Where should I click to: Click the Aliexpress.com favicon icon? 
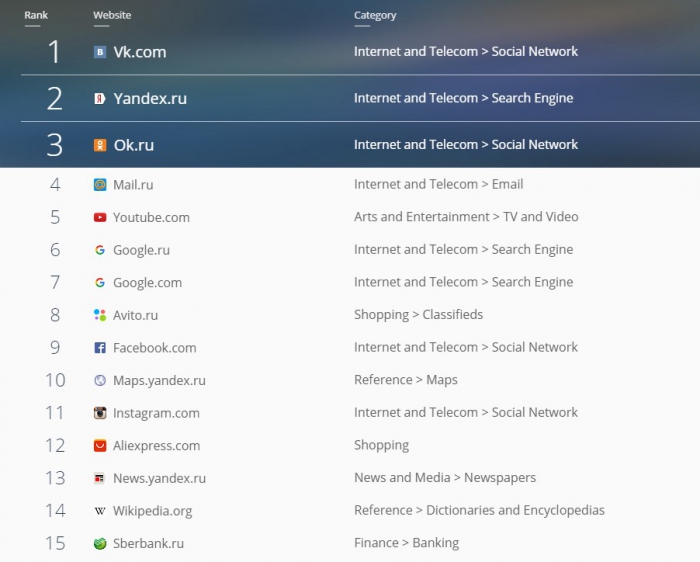pos(100,446)
